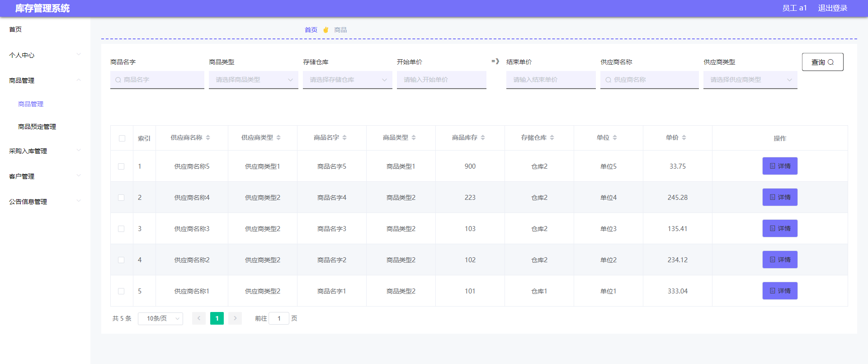The image size is (868, 364).
Task: Open 详情 for 商品名字1 row
Action: tap(780, 291)
